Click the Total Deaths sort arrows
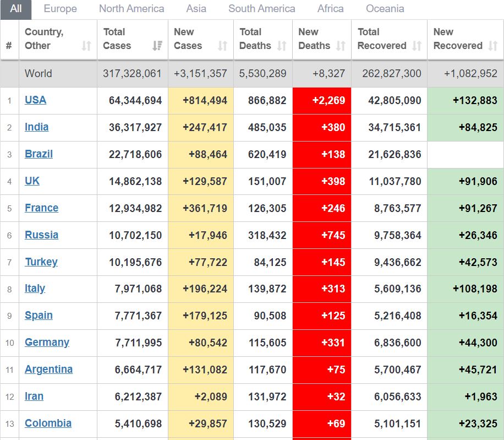The image size is (504, 440). coord(282,46)
